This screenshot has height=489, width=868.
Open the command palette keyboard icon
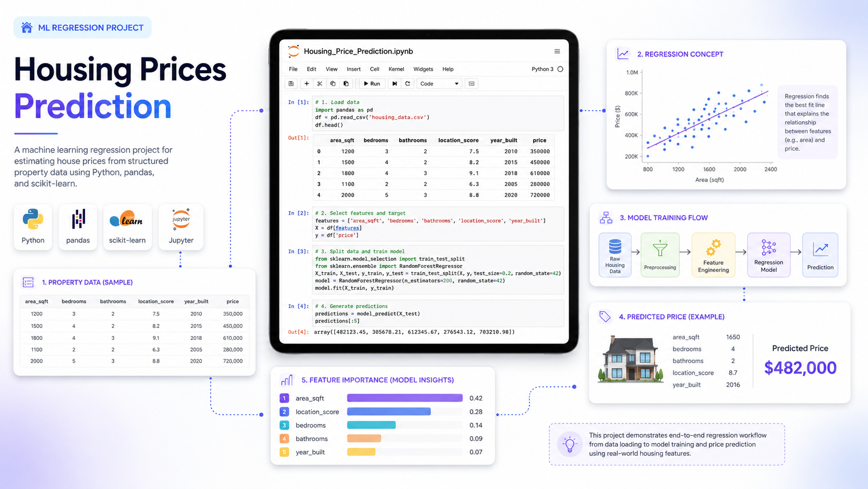(471, 84)
